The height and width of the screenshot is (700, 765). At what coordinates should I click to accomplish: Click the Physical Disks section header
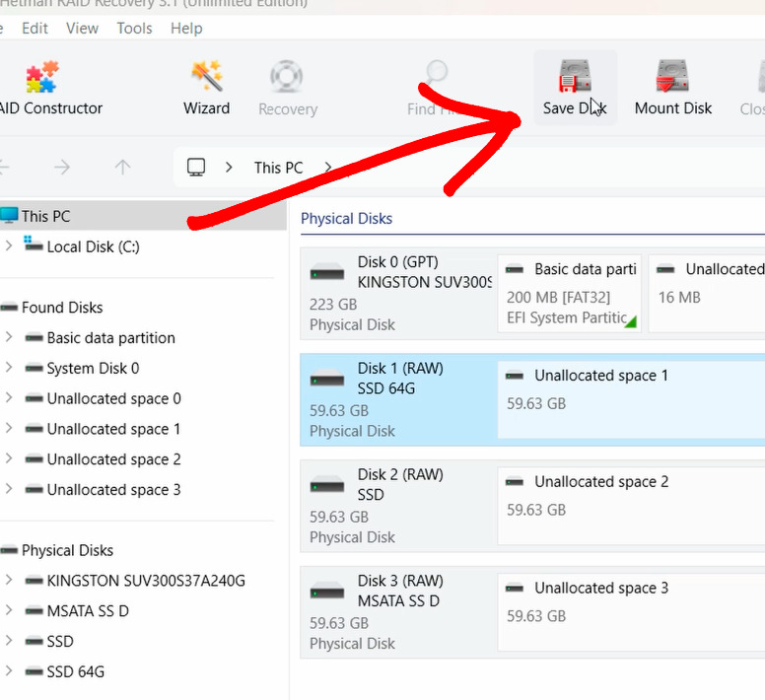tap(346, 219)
